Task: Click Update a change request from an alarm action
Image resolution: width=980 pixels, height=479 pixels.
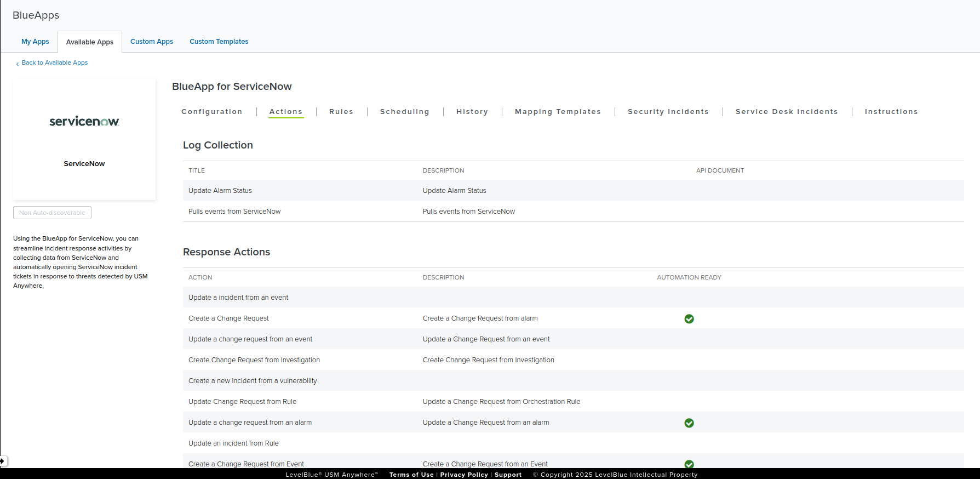Action: tap(250, 423)
